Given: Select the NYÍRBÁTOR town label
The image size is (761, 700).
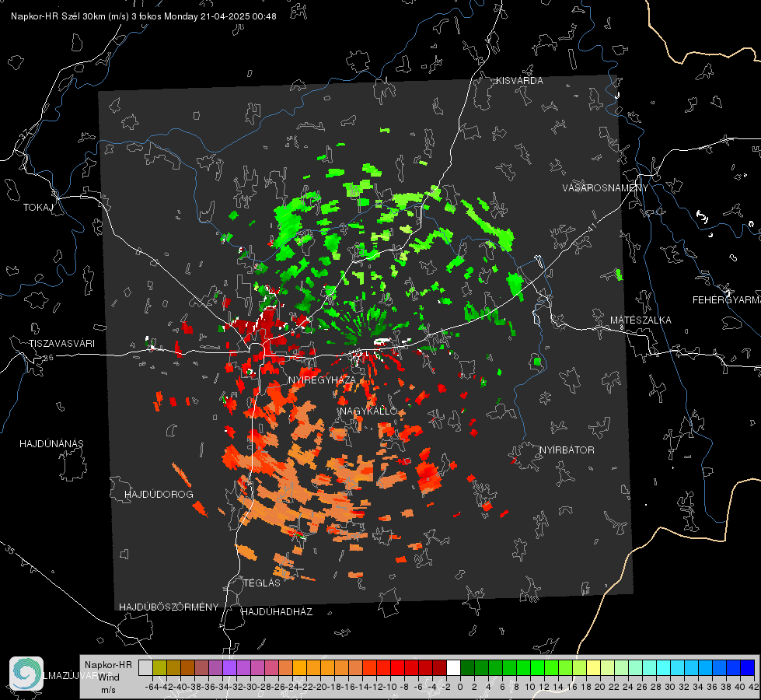Looking at the screenshot, I should [x=567, y=450].
